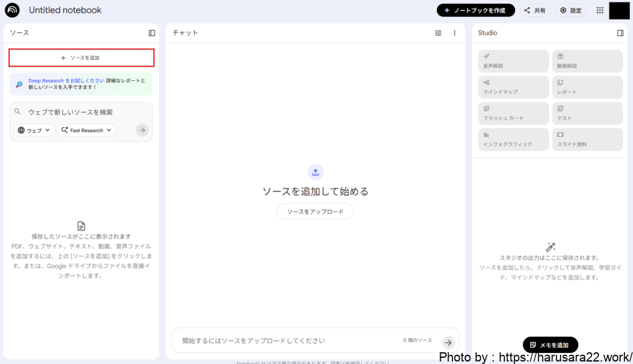Open the chat more options menu

454,33
